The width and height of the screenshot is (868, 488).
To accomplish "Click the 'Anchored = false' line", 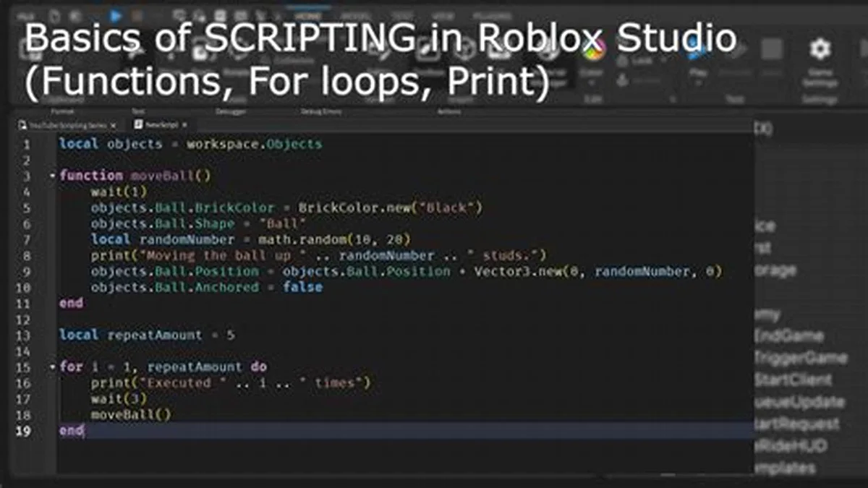I will (x=207, y=287).
